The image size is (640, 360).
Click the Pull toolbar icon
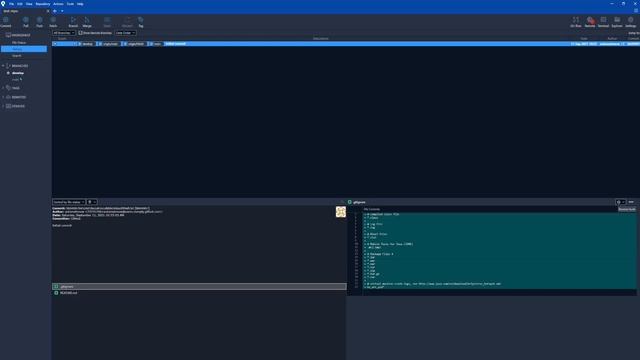click(26, 22)
